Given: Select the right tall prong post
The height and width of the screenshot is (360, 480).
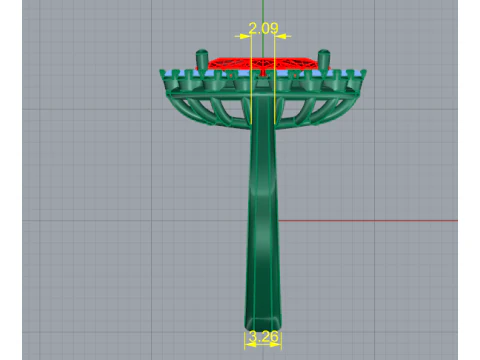Looking at the screenshot, I should pyautogui.click(x=324, y=59).
